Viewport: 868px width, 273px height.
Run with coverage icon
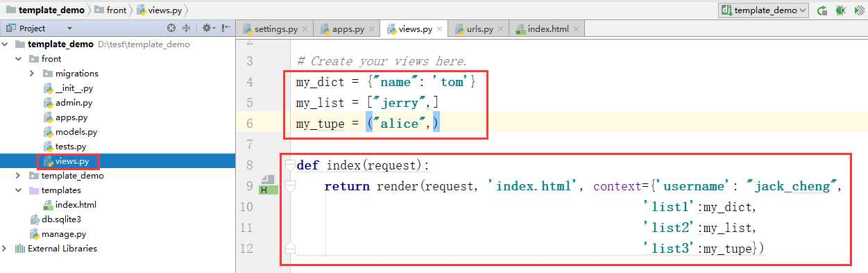(860, 10)
